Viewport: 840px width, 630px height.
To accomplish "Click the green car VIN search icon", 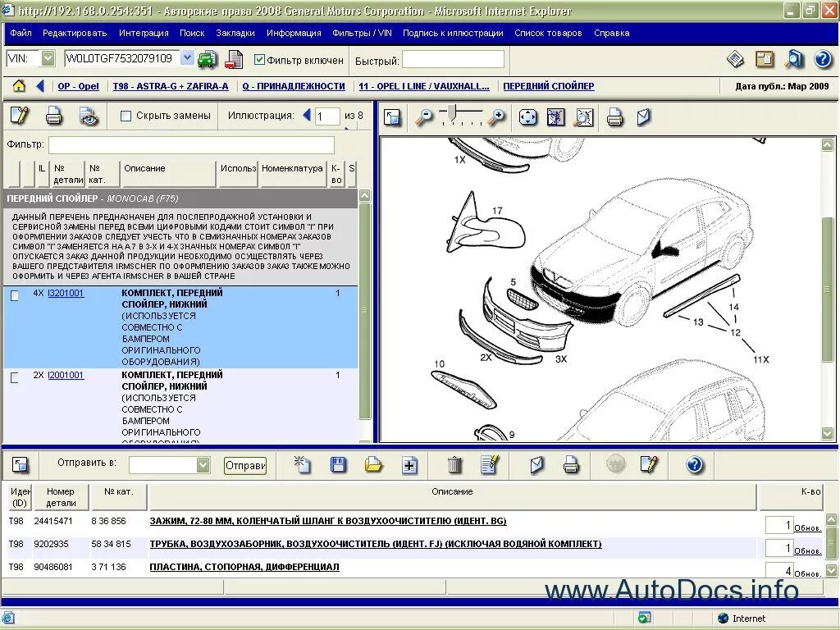I will tap(208, 59).
